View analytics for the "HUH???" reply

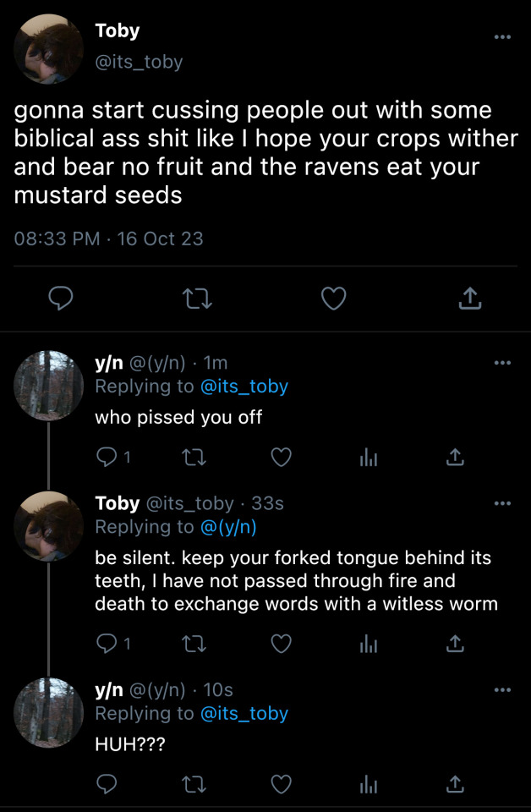pyautogui.click(x=368, y=785)
